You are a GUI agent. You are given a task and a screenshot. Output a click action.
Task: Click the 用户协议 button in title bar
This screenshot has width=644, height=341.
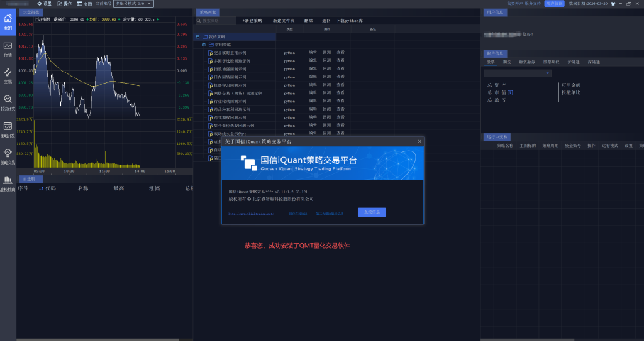pos(555,4)
